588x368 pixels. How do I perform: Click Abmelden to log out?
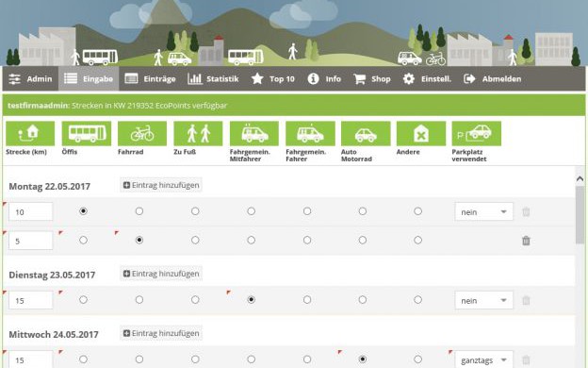pyautogui.click(x=493, y=79)
